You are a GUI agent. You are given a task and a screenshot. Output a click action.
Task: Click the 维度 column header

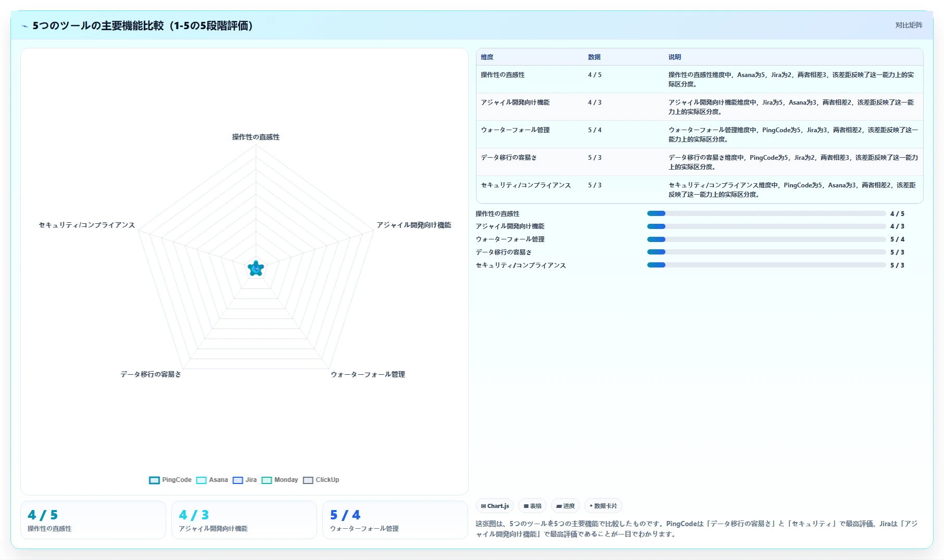click(x=487, y=57)
